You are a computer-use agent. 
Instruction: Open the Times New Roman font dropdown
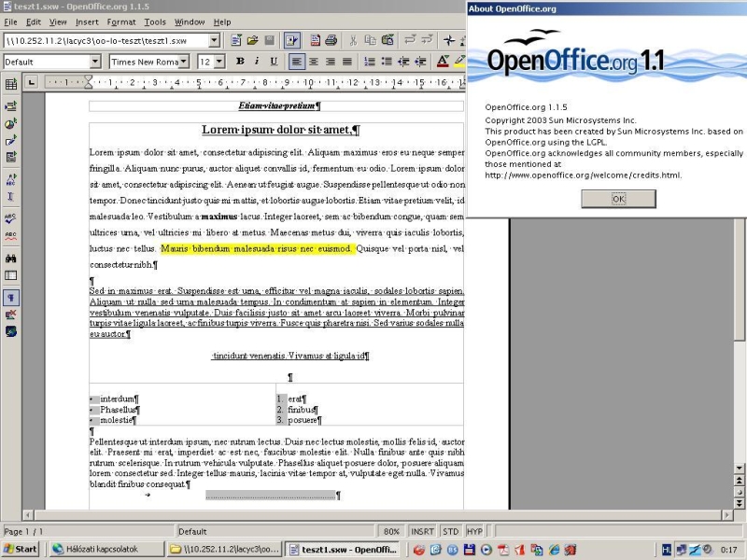[184, 62]
